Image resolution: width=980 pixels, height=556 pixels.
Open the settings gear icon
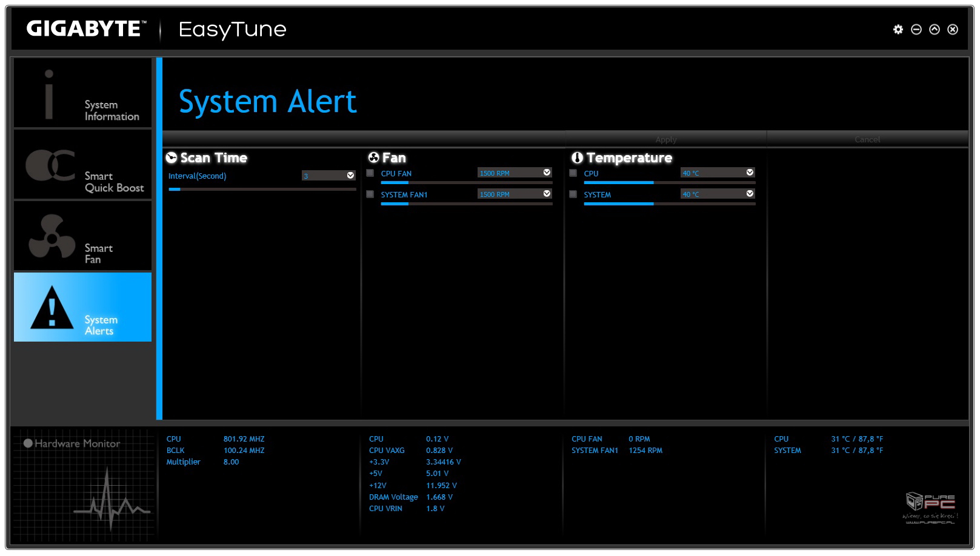[898, 30]
